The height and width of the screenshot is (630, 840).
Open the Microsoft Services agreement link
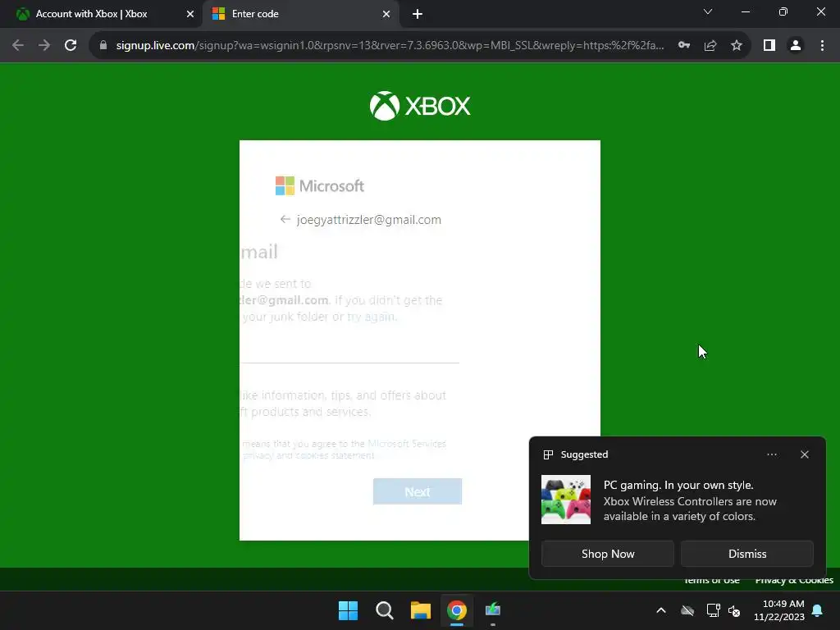pyautogui.click(x=407, y=444)
